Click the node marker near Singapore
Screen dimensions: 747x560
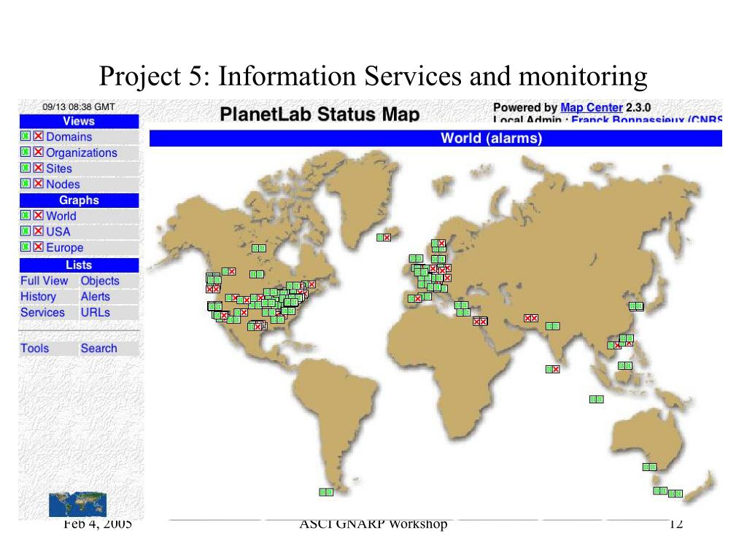point(597,399)
